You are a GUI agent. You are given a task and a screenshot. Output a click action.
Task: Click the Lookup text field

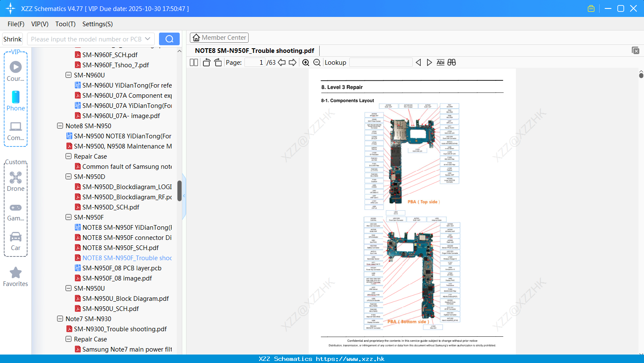pyautogui.click(x=381, y=62)
